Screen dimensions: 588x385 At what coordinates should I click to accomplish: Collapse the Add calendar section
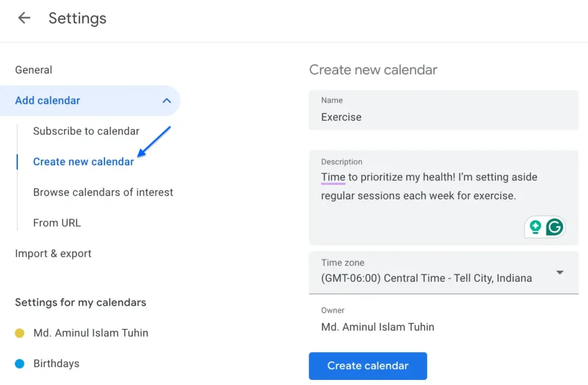pyautogui.click(x=167, y=100)
